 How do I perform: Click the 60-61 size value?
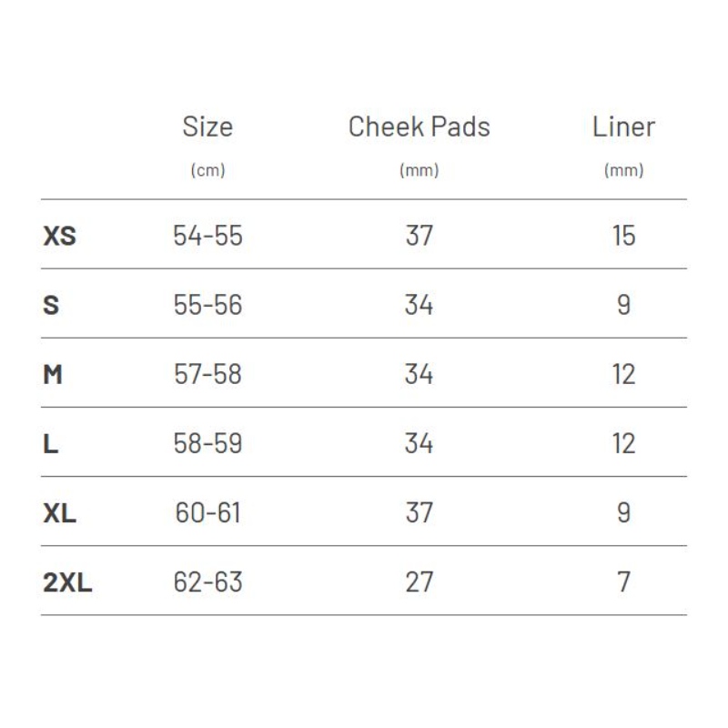click(x=208, y=513)
